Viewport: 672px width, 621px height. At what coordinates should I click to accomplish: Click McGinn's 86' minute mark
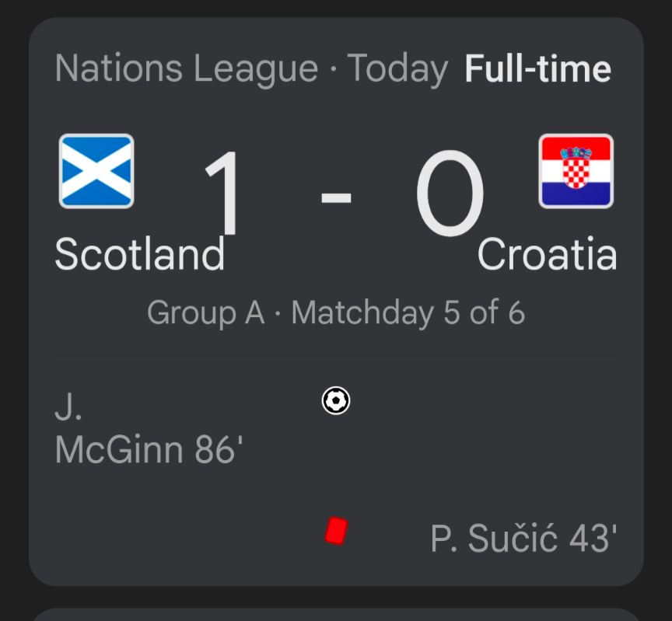tap(219, 450)
